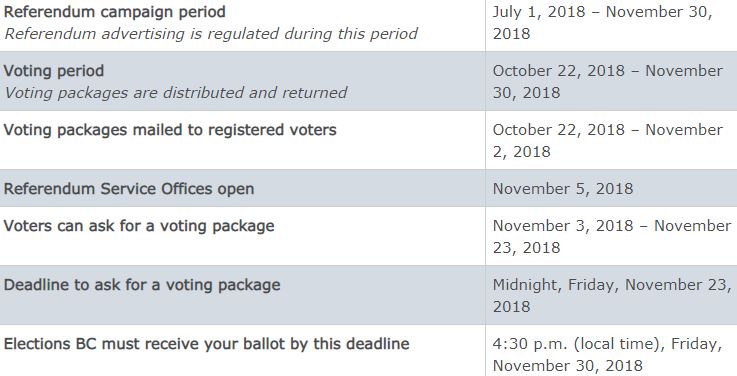Click "Voting packages mailed to registered voters"
The width and height of the screenshot is (737, 376).
[170, 130]
